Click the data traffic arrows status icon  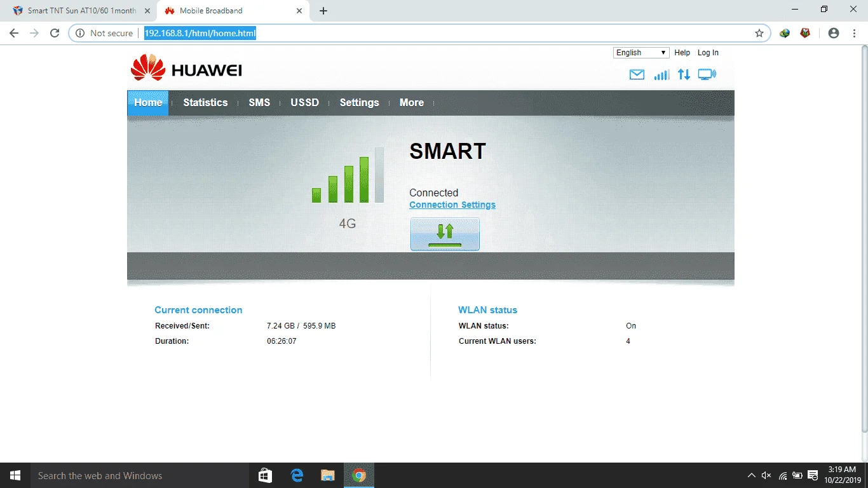[x=684, y=74]
